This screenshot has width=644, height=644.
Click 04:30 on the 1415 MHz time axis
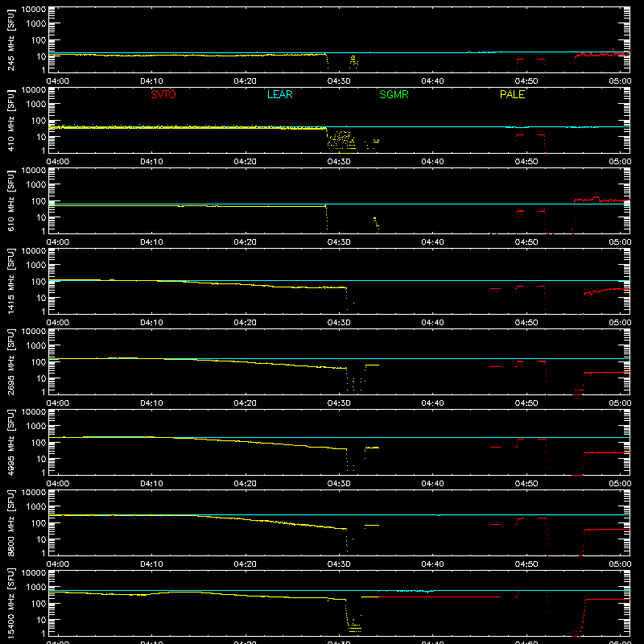point(339,323)
